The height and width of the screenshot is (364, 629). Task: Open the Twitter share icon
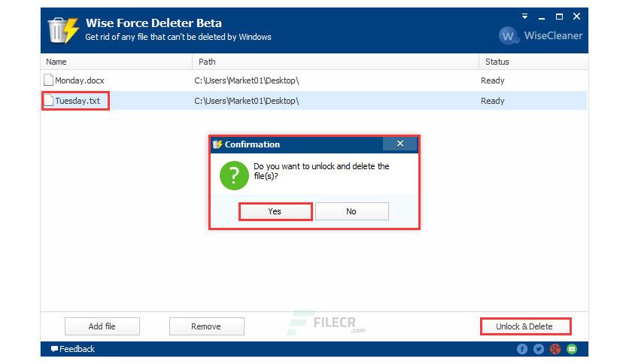coord(539,349)
